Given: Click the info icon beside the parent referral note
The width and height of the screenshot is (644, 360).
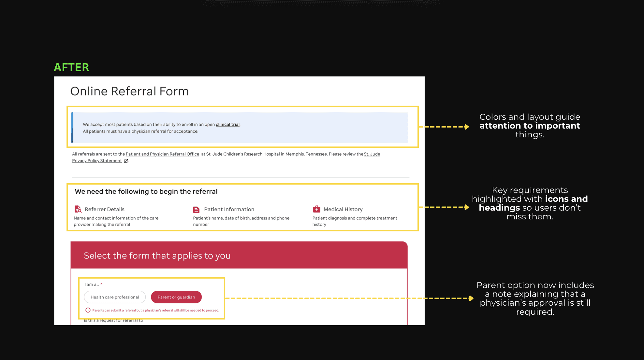Looking at the screenshot, I should [x=88, y=310].
